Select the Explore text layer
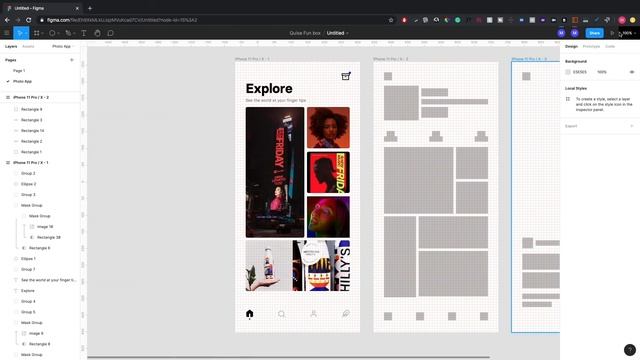640x360 pixels. coord(28,291)
